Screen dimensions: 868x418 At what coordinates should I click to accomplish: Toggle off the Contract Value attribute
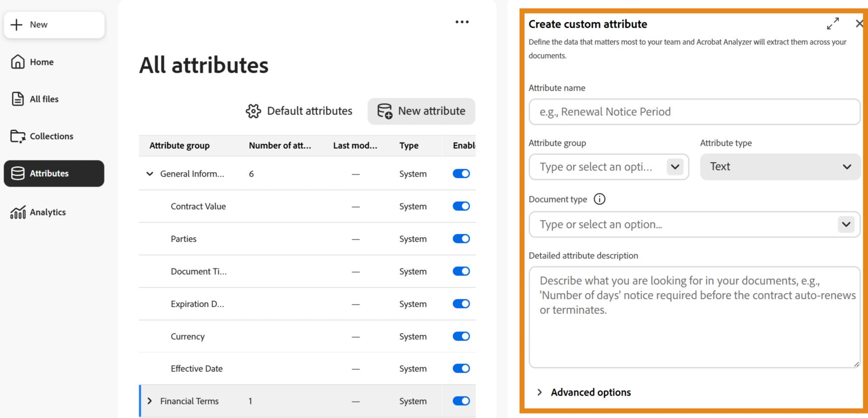pos(461,206)
